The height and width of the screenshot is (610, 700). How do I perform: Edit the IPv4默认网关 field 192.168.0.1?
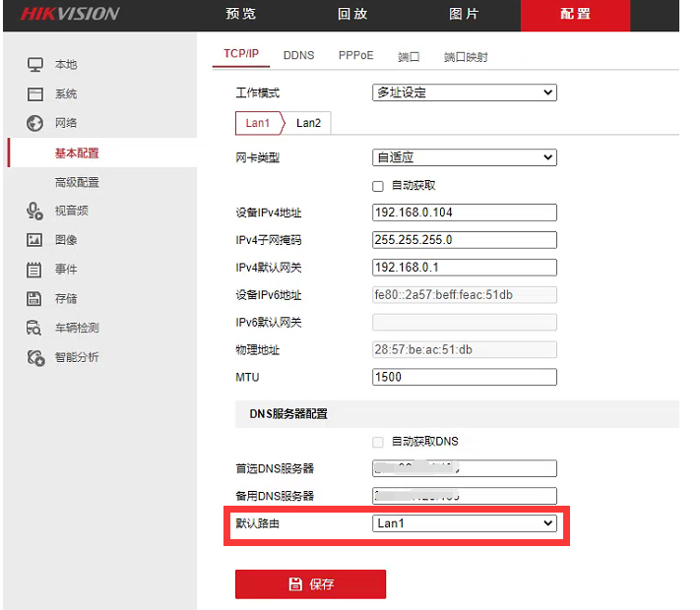(465, 268)
